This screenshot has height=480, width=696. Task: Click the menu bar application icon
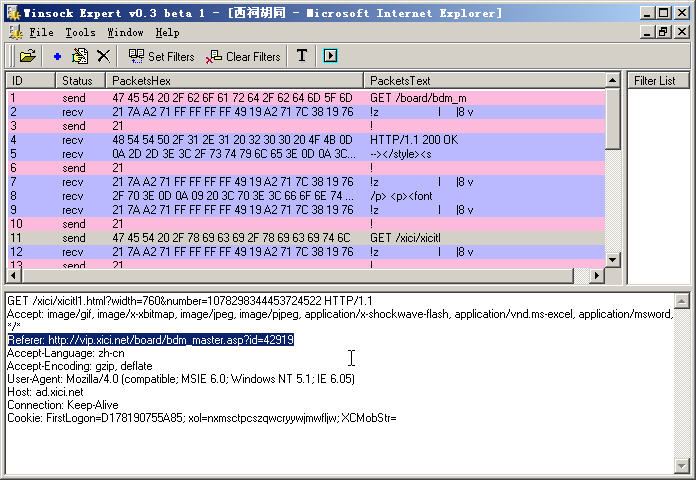[16, 32]
